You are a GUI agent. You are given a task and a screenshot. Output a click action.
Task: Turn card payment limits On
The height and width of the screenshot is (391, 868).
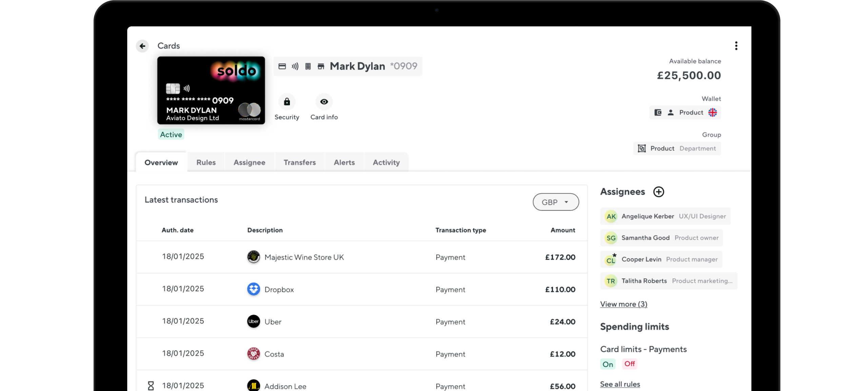click(x=608, y=364)
